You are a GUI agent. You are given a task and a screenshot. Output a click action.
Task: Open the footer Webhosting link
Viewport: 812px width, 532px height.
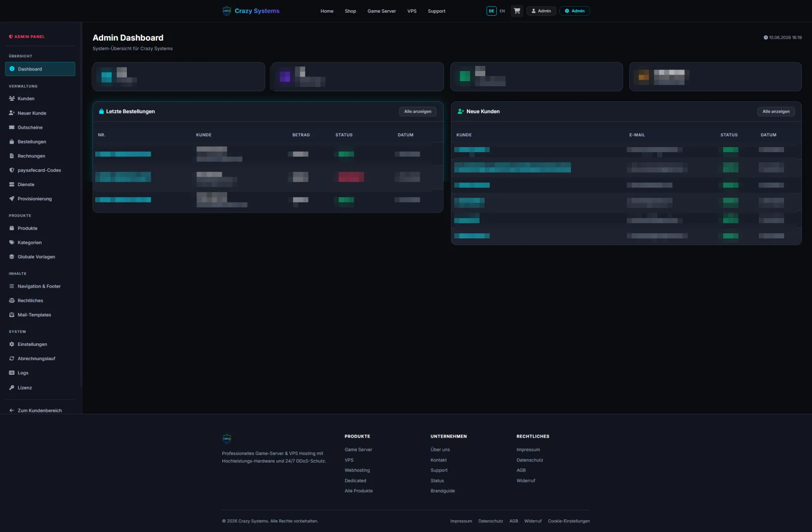(x=357, y=470)
